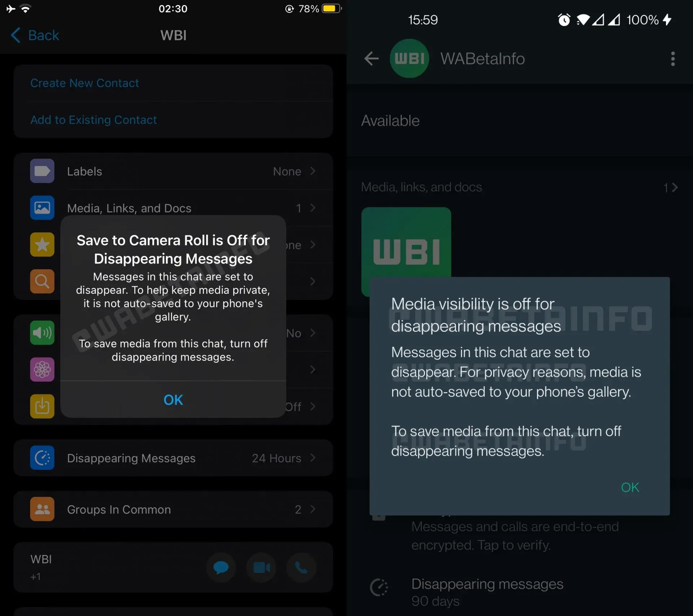Viewport: 693px width, 616px height.
Task: Expand the Media links and docs section
Action: coord(673,187)
